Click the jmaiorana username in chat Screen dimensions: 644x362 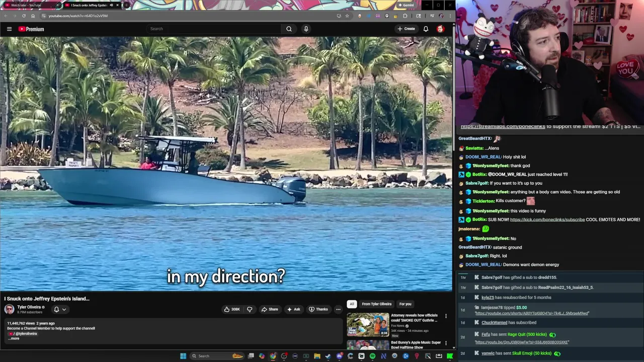click(x=469, y=229)
